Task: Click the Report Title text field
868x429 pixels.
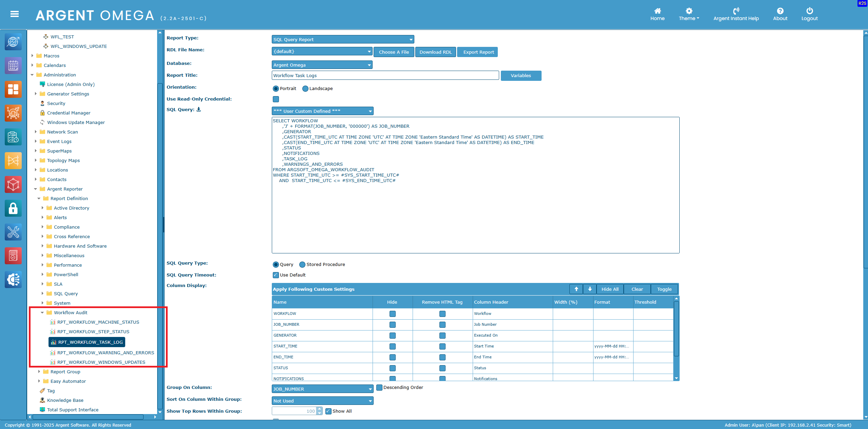Action: (x=385, y=75)
